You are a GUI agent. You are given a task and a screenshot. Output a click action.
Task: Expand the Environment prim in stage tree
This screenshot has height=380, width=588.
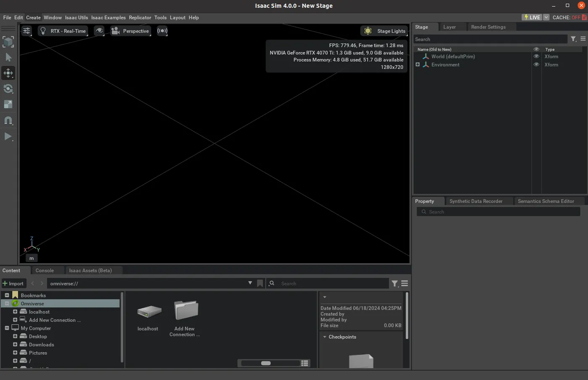[417, 65]
